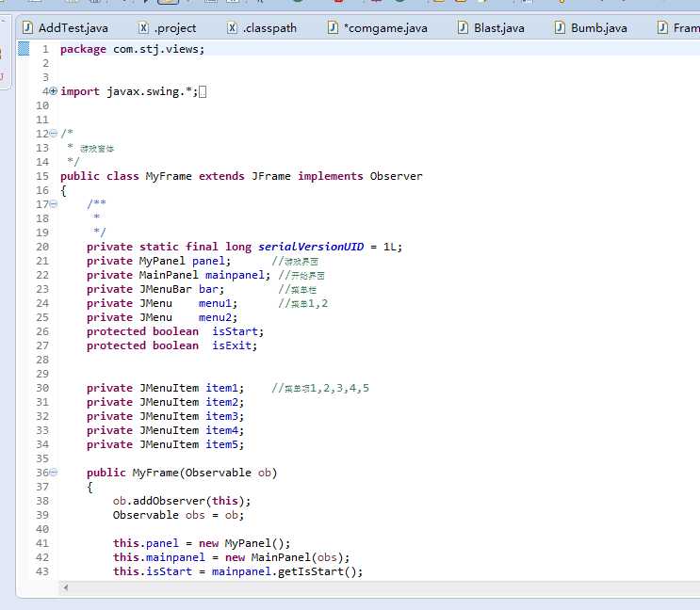The height and width of the screenshot is (610, 700).
Task: Click the 'bar' field of type JMenuBar
Action: (x=208, y=289)
